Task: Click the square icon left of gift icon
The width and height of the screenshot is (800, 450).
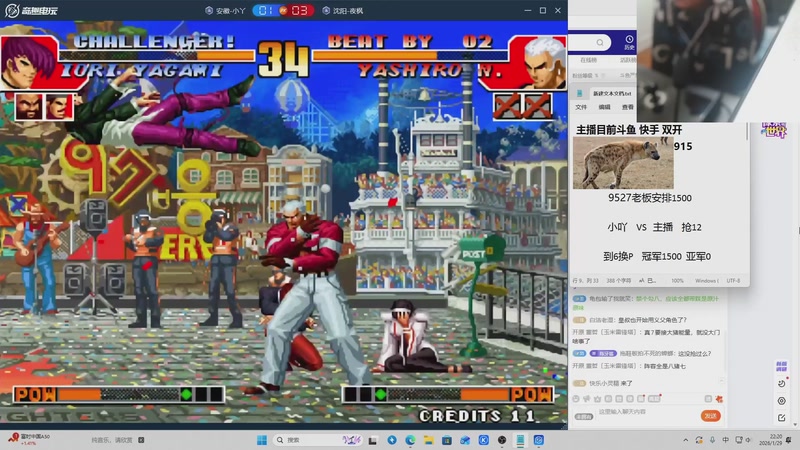Action: coord(708,399)
